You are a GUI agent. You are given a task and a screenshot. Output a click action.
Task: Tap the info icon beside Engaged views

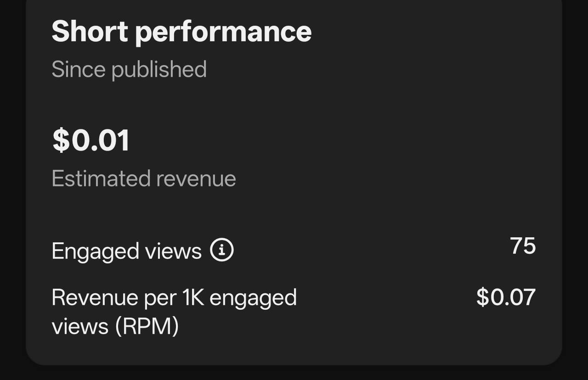pos(222,250)
